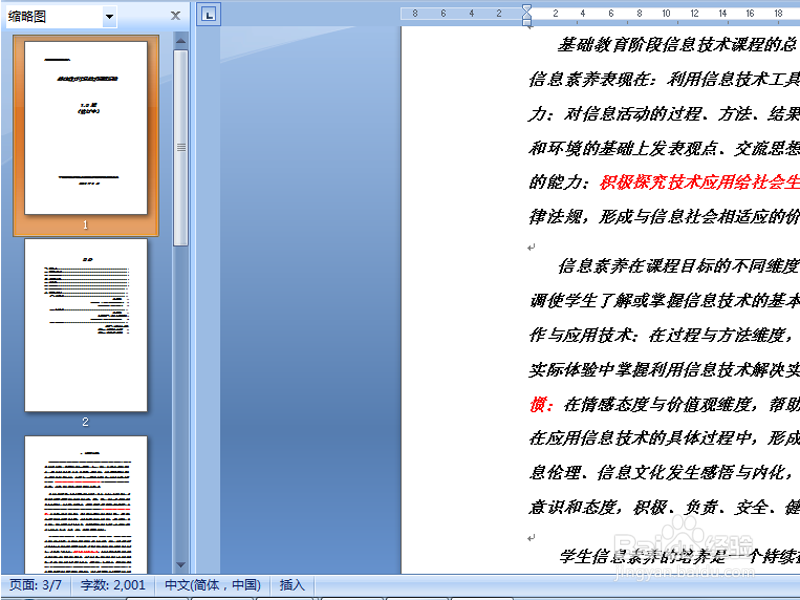The height and width of the screenshot is (600, 800).
Task: Toggle overtype mode via the 插入 indicator
Action: point(295,584)
